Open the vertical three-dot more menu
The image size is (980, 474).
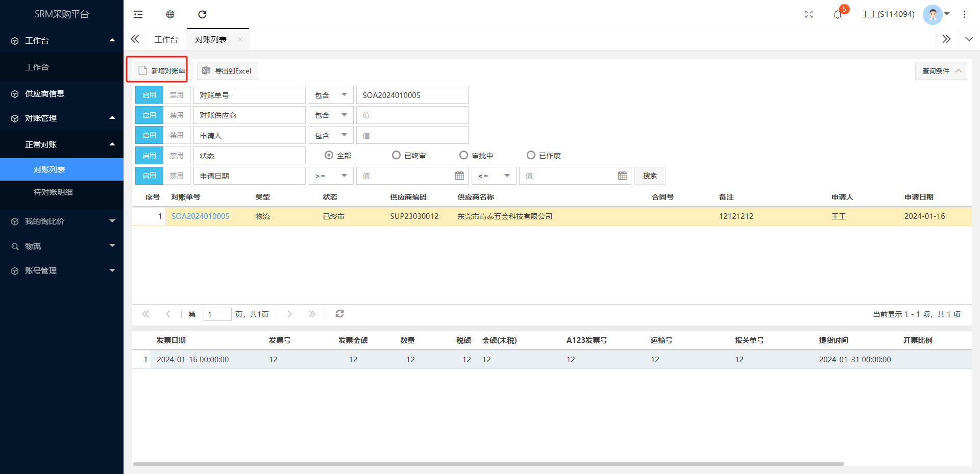click(x=964, y=14)
